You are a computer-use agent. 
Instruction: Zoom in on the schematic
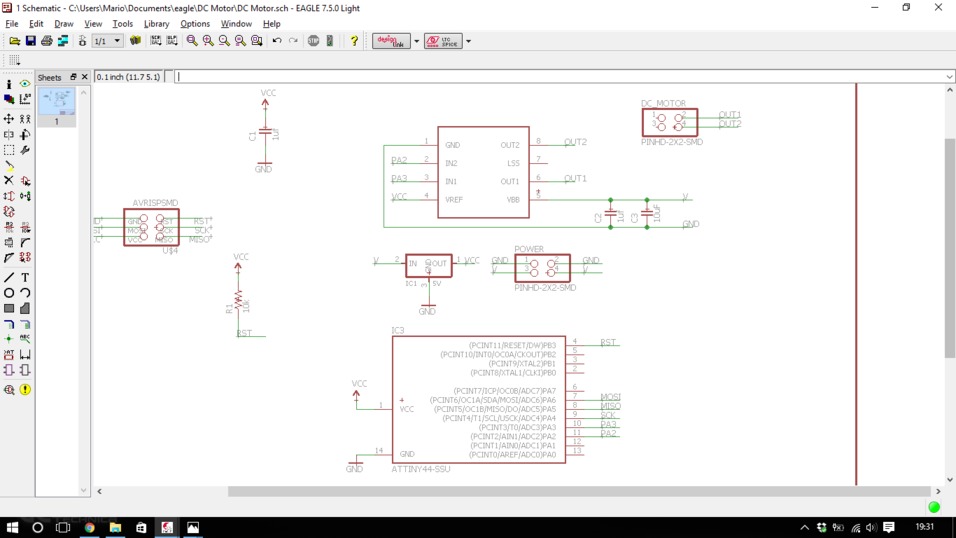209,41
